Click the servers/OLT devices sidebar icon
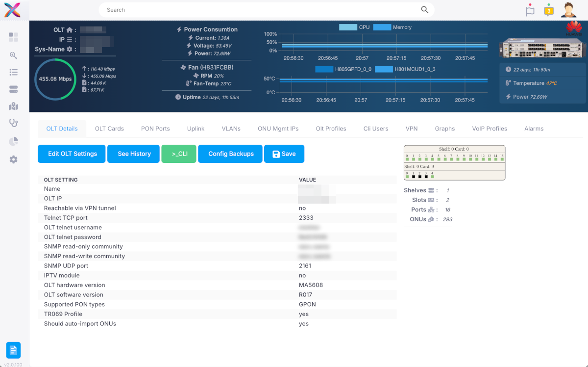Image resolution: width=588 pixels, height=367 pixels. (x=13, y=89)
